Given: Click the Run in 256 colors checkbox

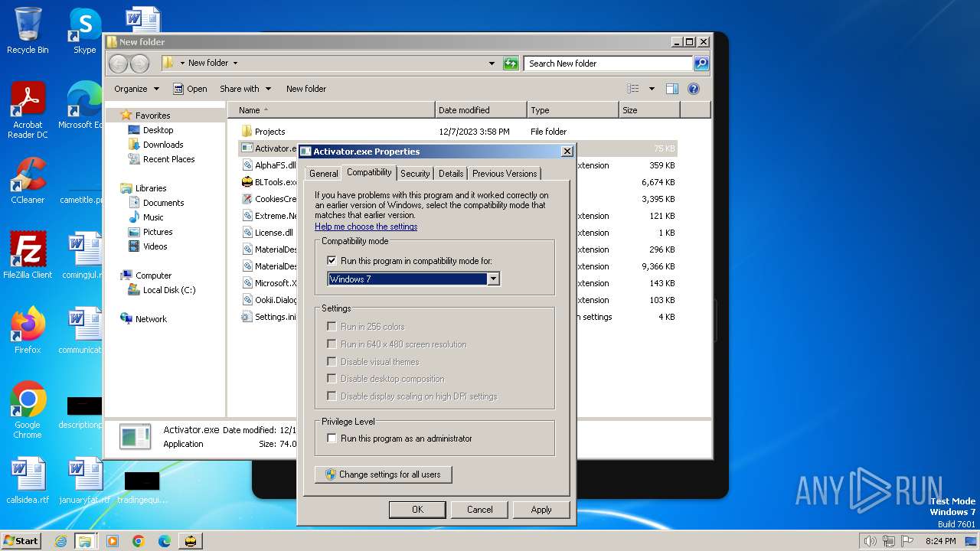Looking at the screenshot, I should coord(332,327).
